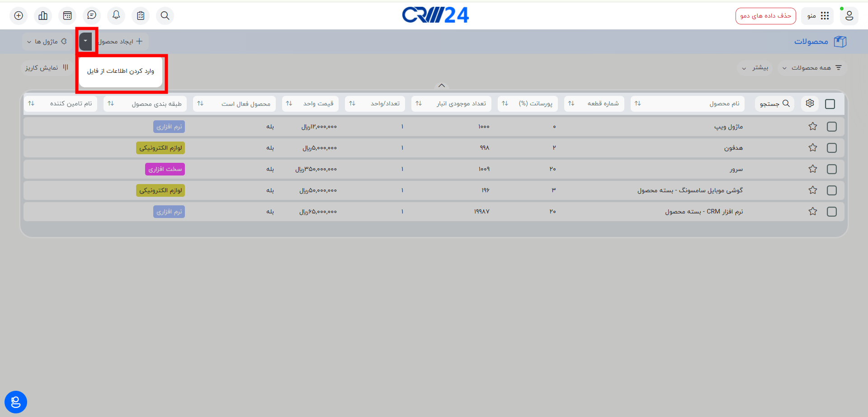
Task: Click the حذف داده های دمو button
Action: coord(765,16)
